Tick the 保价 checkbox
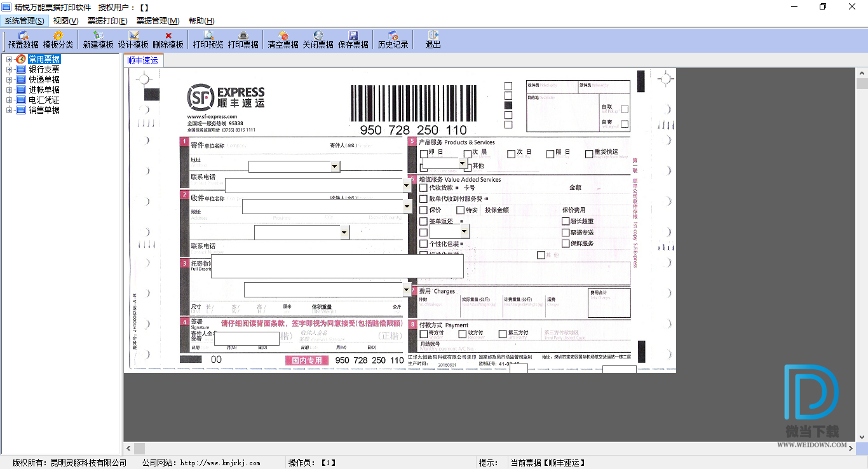This screenshot has width=868, height=469. click(424, 210)
